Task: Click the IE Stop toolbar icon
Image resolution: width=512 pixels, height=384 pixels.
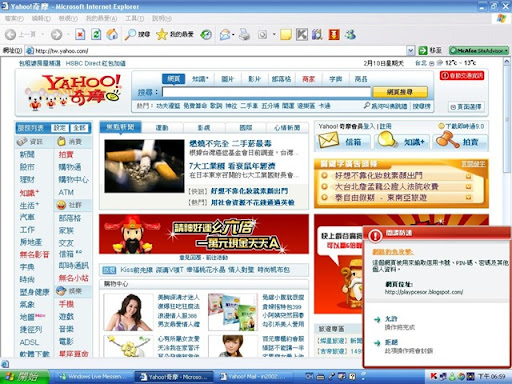Action: pyautogui.click(x=80, y=34)
